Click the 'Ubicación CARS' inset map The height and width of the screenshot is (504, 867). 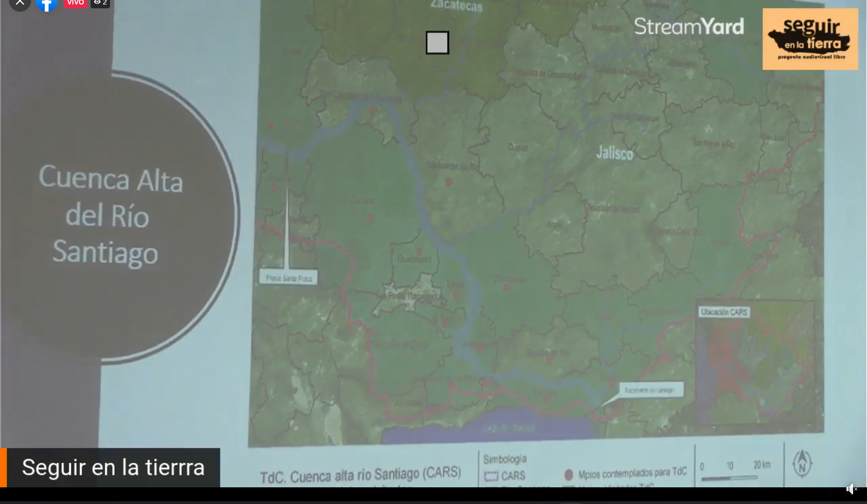pyautogui.click(x=755, y=363)
